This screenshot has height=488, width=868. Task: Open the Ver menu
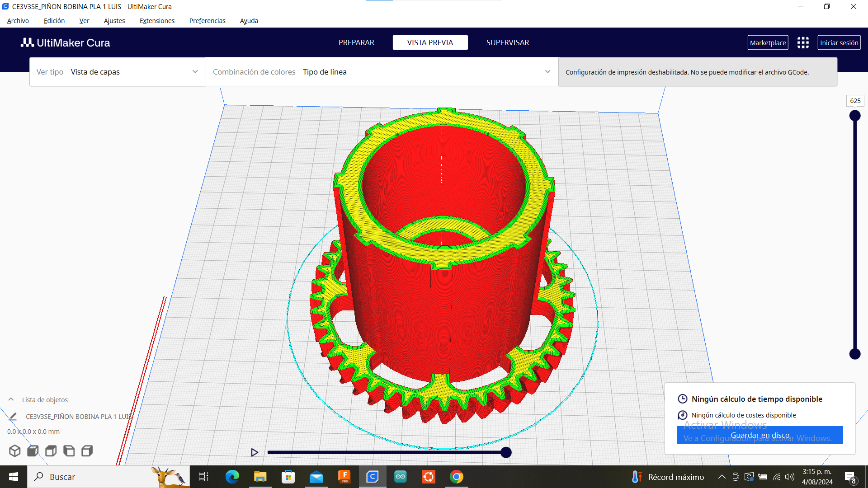(84, 21)
